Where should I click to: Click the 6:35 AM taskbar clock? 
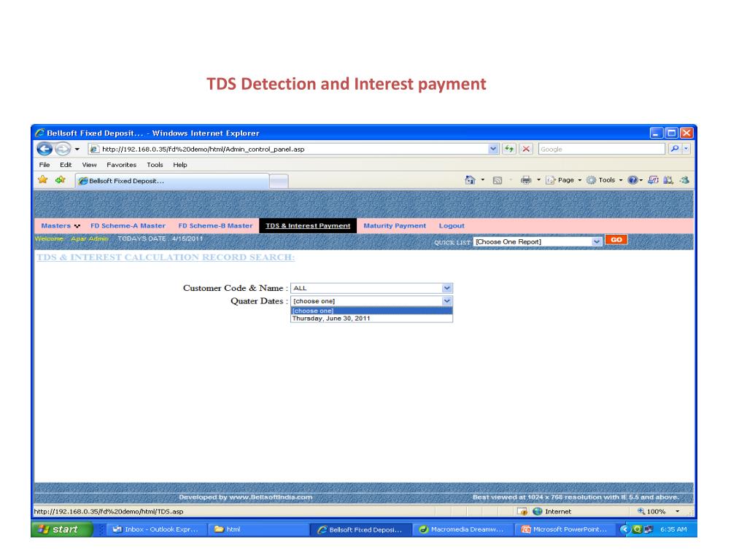(673, 529)
